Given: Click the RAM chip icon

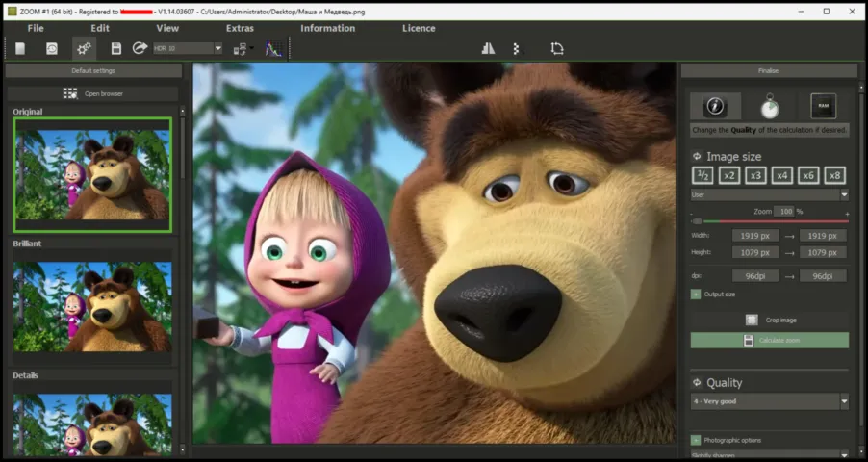Looking at the screenshot, I should pos(823,106).
